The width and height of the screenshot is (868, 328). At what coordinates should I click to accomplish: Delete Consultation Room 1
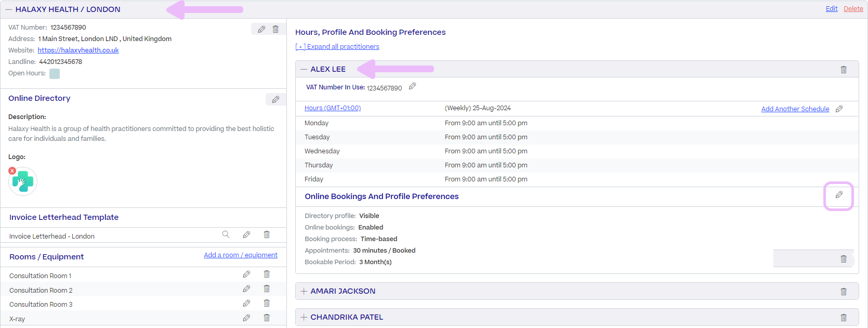click(x=267, y=274)
